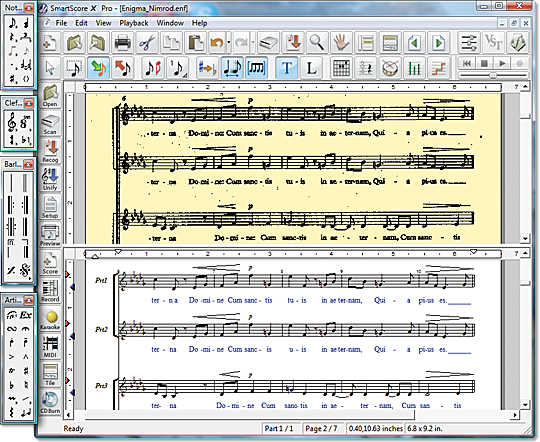Toggle the L tool button
The height and width of the screenshot is (442, 540).
(x=311, y=68)
